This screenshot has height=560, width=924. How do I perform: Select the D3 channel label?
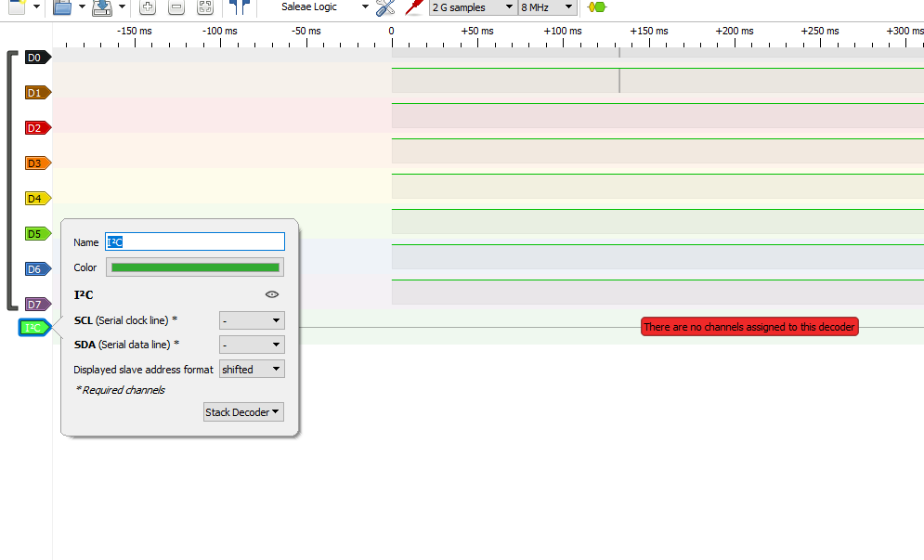click(x=38, y=163)
